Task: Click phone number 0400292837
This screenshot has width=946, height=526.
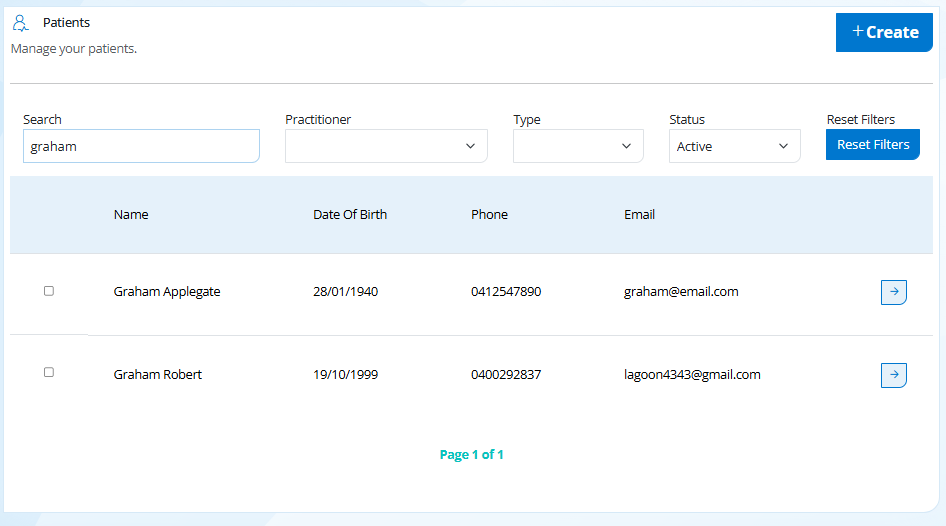Action: [x=506, y=375]
